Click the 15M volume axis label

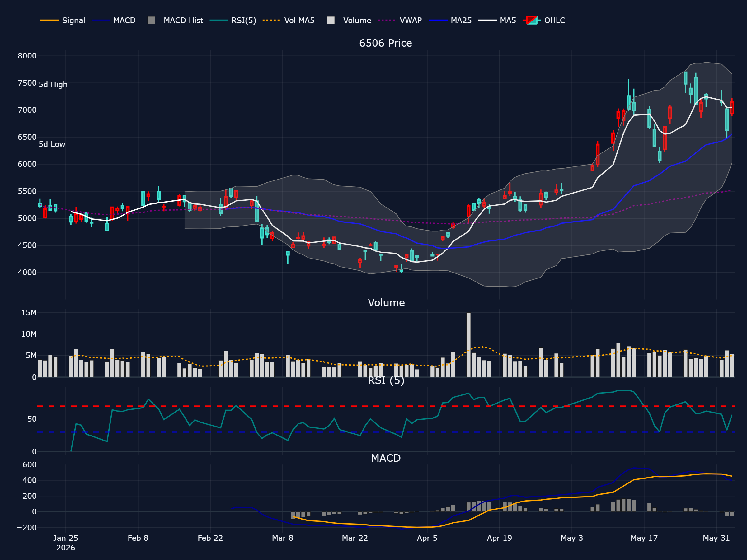[29, 313]
